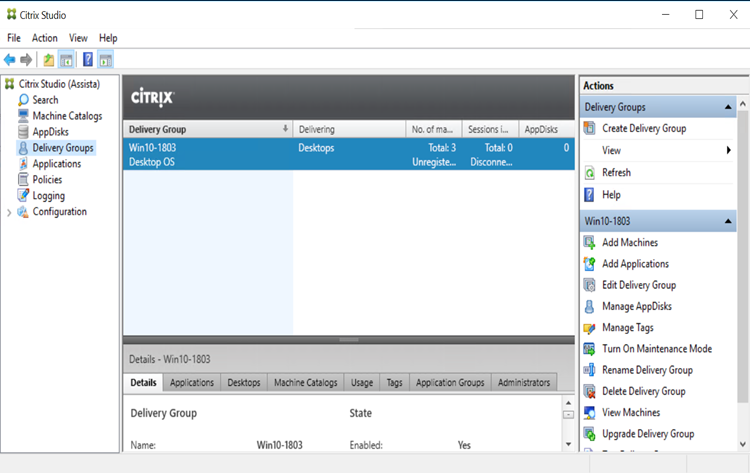Click the Search magnifier icon in tree

(23, 100)
